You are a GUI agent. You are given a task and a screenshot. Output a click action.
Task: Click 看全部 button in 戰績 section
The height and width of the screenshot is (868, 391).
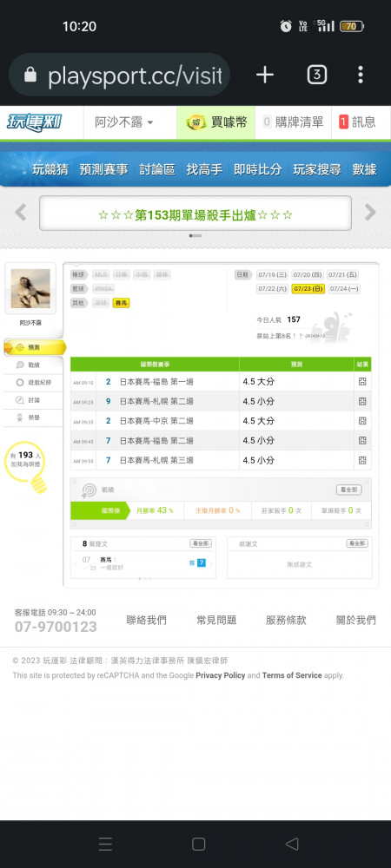349,490
